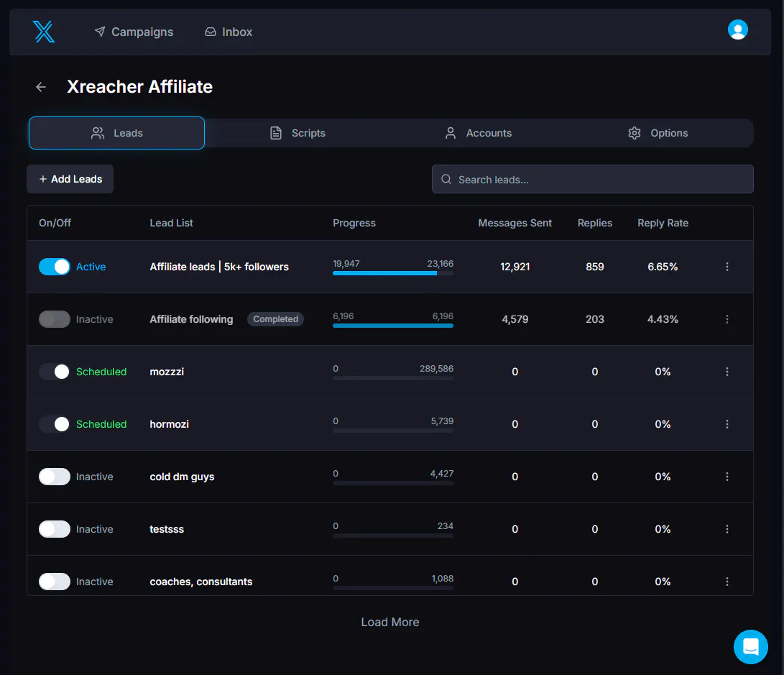Click the search magnifier icon
Viewport: 784px width, 675px height.
[x=446, y=179]
